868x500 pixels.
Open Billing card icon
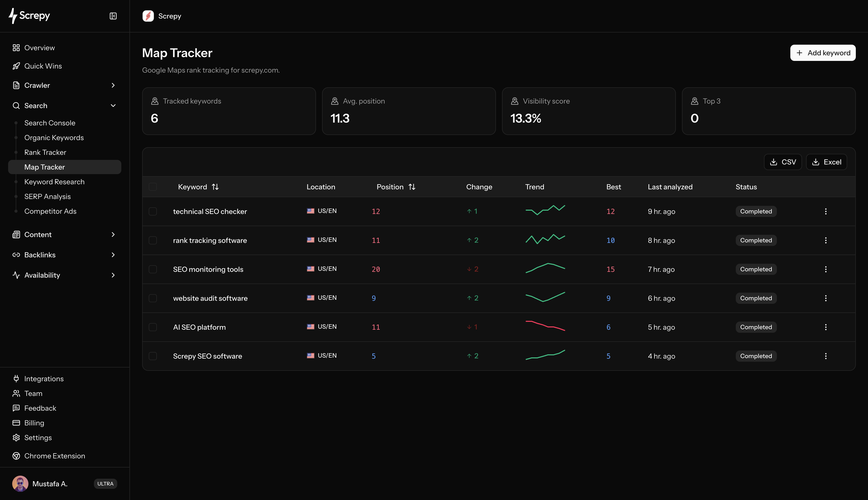16,423
